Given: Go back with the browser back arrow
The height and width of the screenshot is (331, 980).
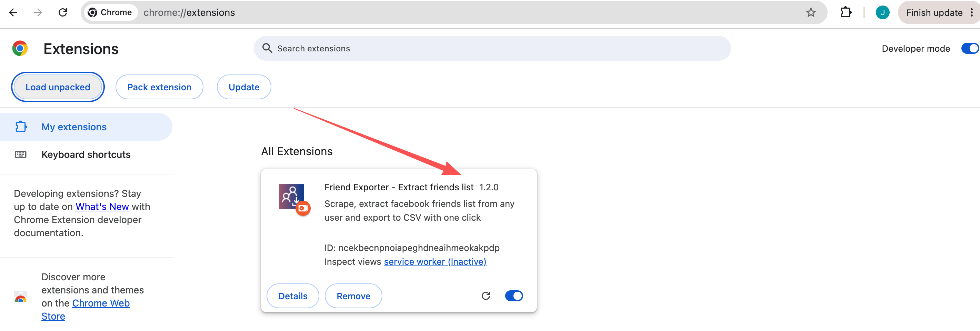Looking at the screenshot, I should click(13, 12).
